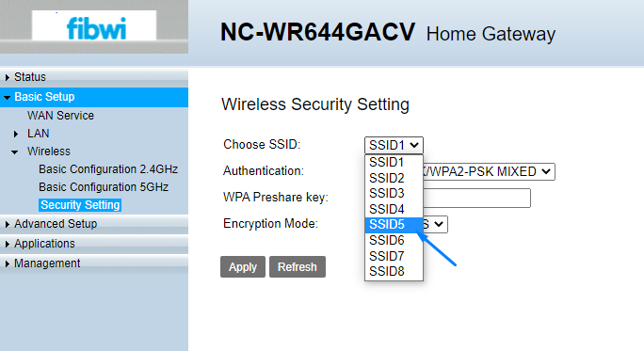This screenshot has height=351, width=644.
Task: Choose SSID8 in the dropdown list
Action: [394, 271]
